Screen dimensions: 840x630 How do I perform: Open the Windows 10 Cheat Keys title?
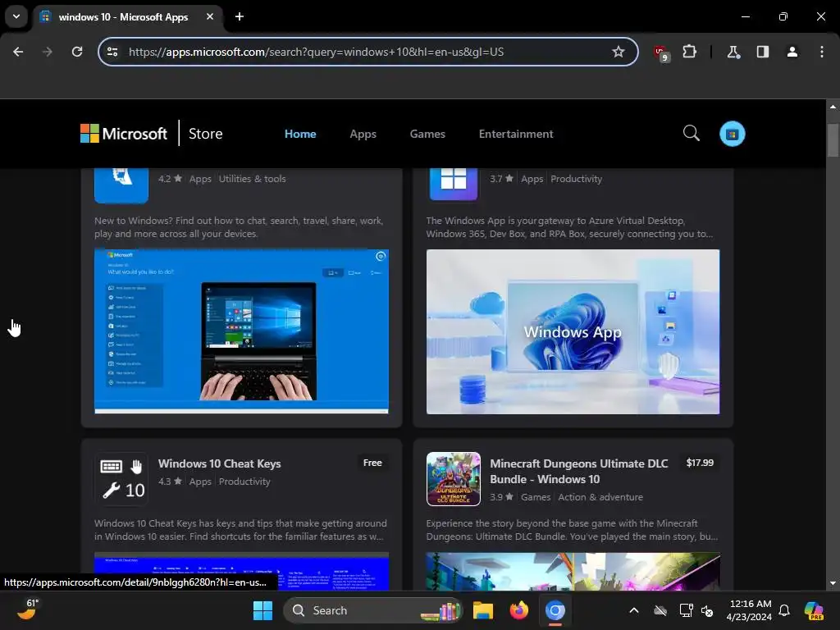coord(219,464)
